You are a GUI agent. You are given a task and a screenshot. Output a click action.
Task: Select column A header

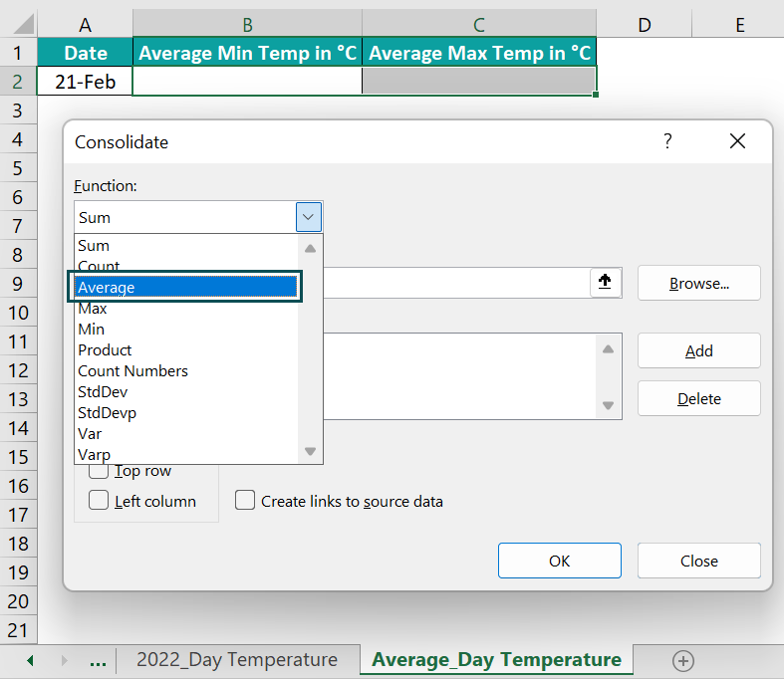(x=85, y=25)
